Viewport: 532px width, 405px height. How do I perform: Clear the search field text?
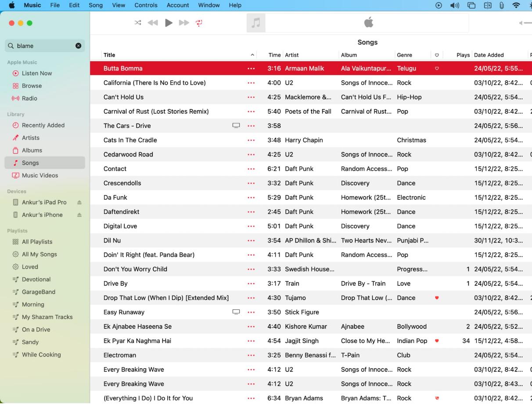(78, 46)
